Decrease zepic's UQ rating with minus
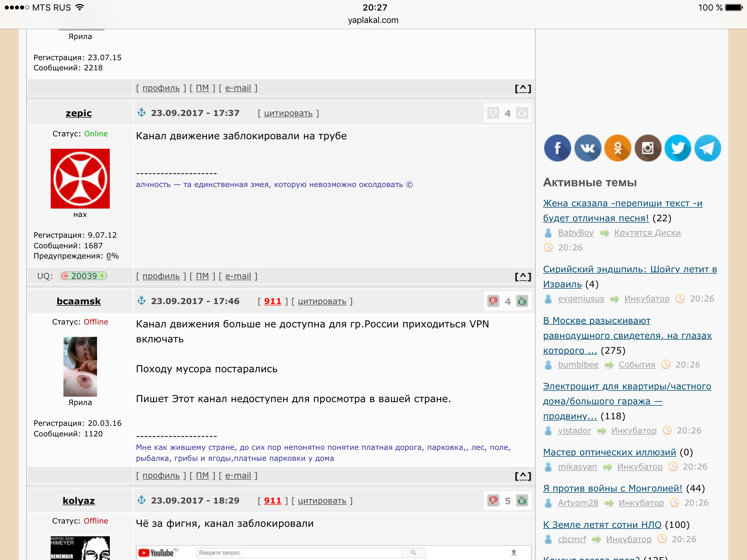This screenshot has width=747, height=560. click(65, 276)
